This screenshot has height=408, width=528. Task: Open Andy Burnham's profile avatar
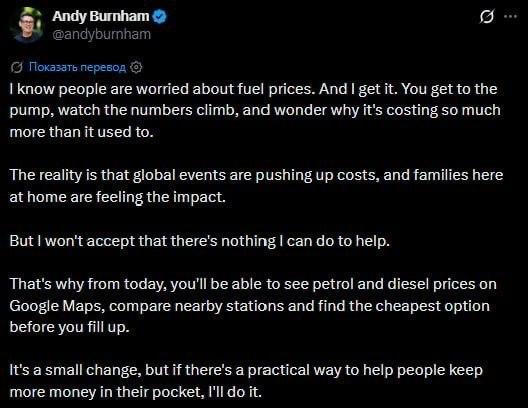point(27,25)
